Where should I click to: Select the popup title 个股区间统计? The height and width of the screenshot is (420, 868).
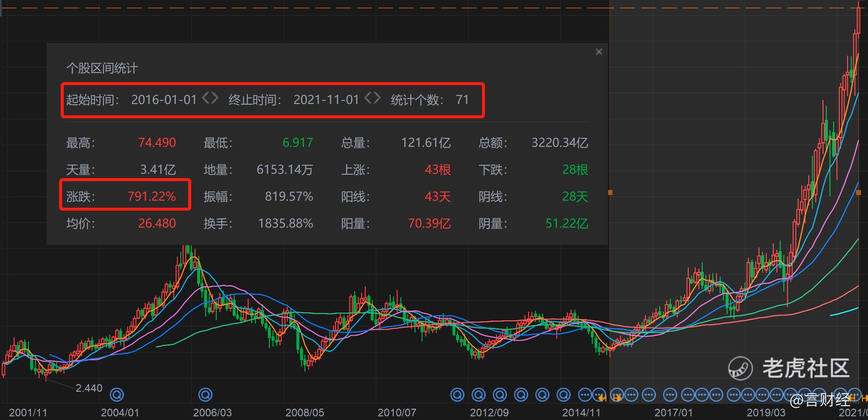pyautogui.click(x=102, y=68)
